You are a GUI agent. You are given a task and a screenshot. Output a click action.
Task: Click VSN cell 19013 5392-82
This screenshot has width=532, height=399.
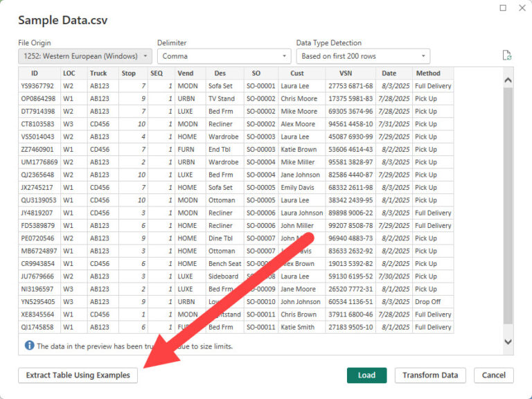pos(351,264)
